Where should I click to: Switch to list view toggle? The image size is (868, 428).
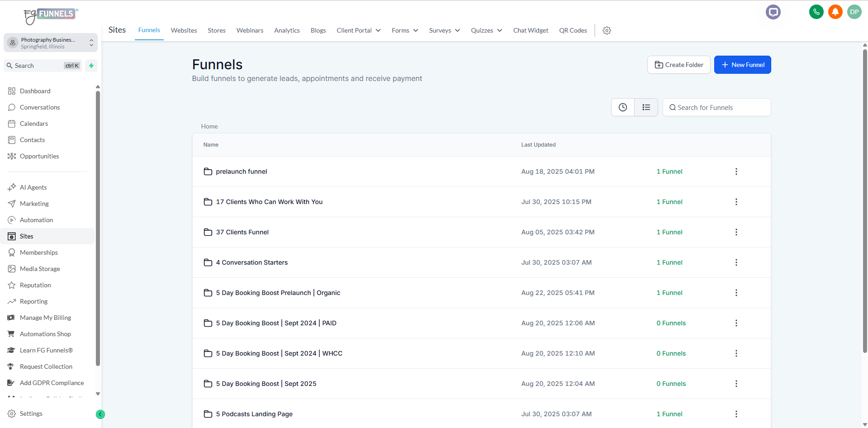coord(646,107)
